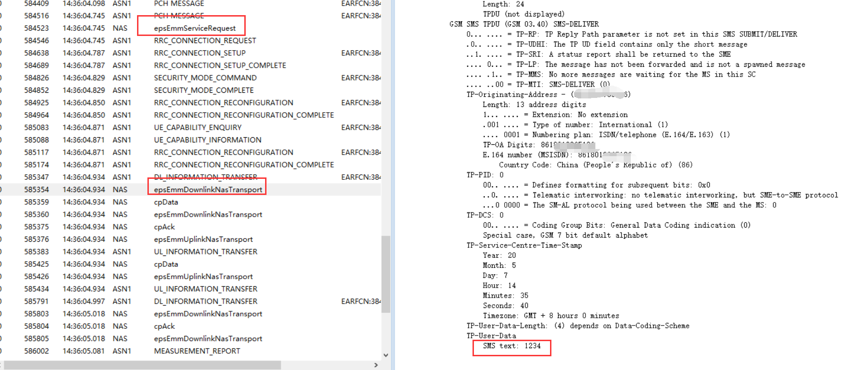Image resolution: width=868 pixels, height=370 pixels.
Task: Click the Minutes: 35 line
Action: pos(506,295)
